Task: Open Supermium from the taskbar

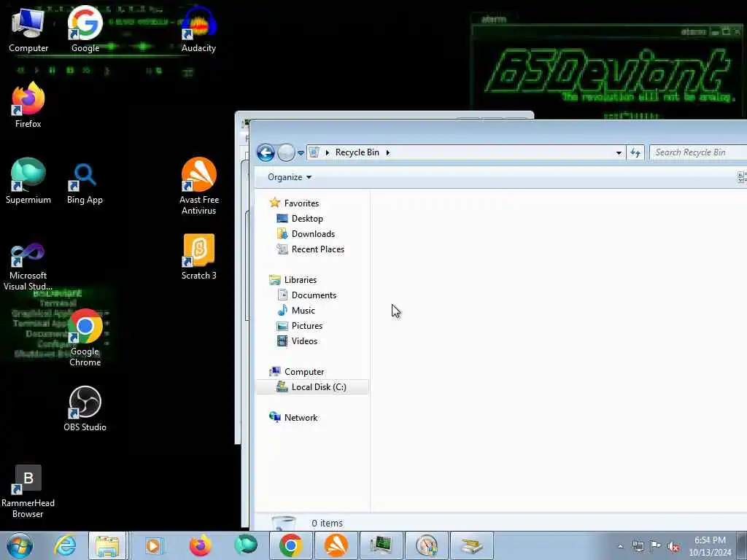Action: point(245,545)
